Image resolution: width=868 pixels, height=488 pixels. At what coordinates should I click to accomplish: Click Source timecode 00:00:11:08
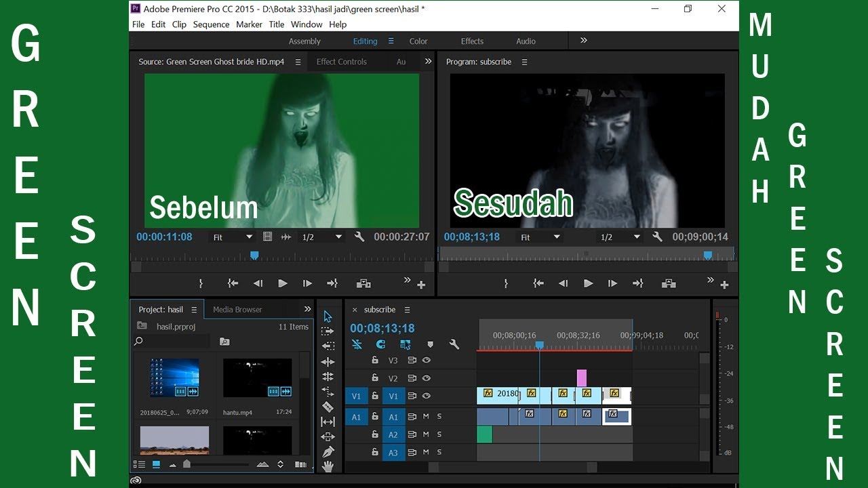tap(164, 237)
